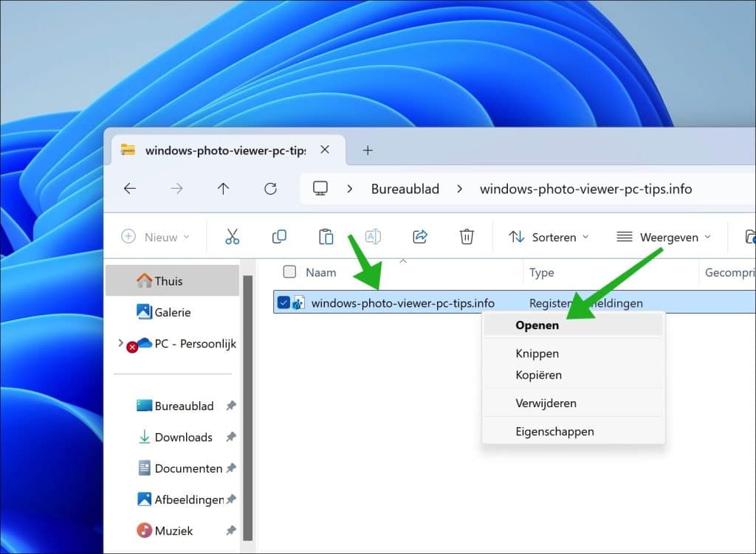Uncheck the windows-photo-viewer-pc-tips.info file checkbox
Image resolution: width=756 pixels, height=554 pixels.
(283, 302)
